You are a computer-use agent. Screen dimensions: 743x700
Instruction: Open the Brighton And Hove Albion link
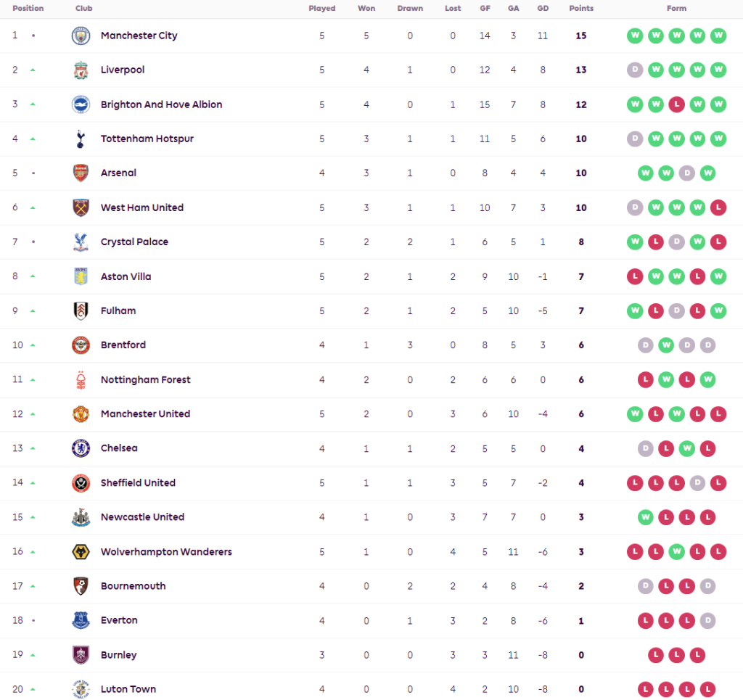click(x=161, y=104)
